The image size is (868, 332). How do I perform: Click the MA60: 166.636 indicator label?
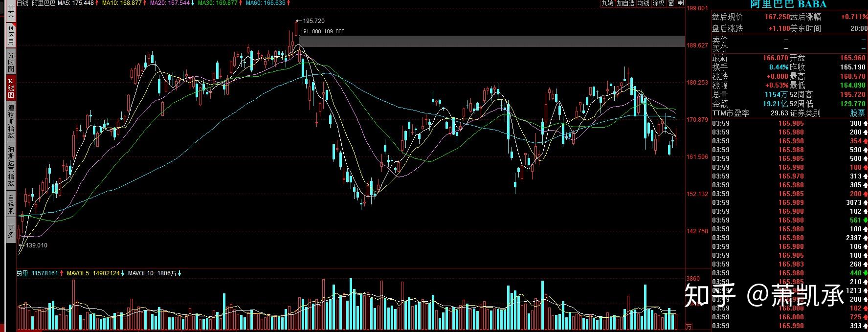coord(266,3)
